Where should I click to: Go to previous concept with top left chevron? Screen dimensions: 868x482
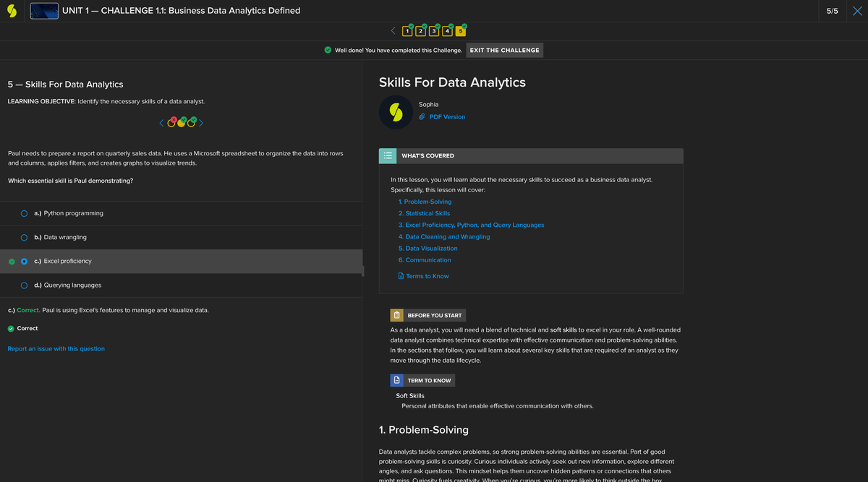pyautogui.click(x=393, y=30)
